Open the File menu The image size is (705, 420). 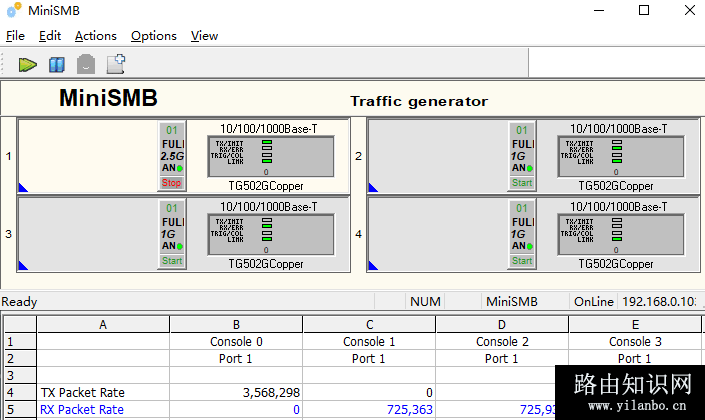pyautogui.click(x=15, y=36)
